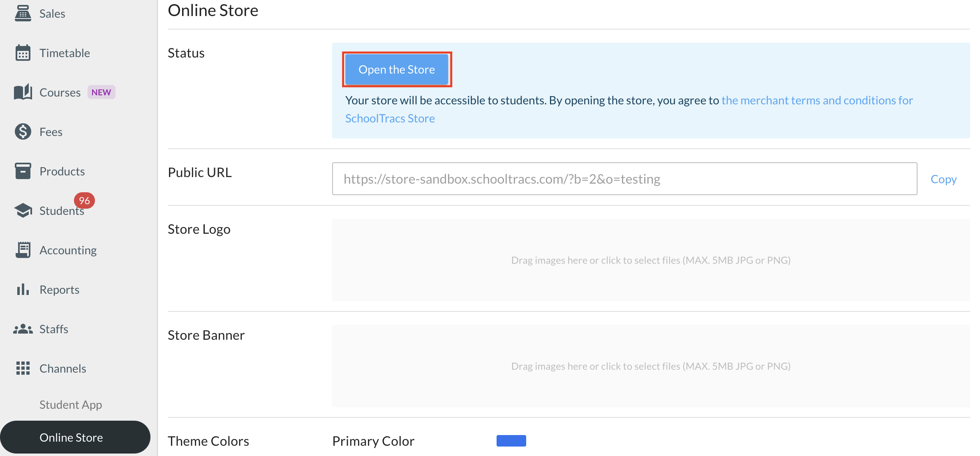980x456 pixels.
Task: Click the Fees dollar sign icon
Action: [x=23, y=131]
